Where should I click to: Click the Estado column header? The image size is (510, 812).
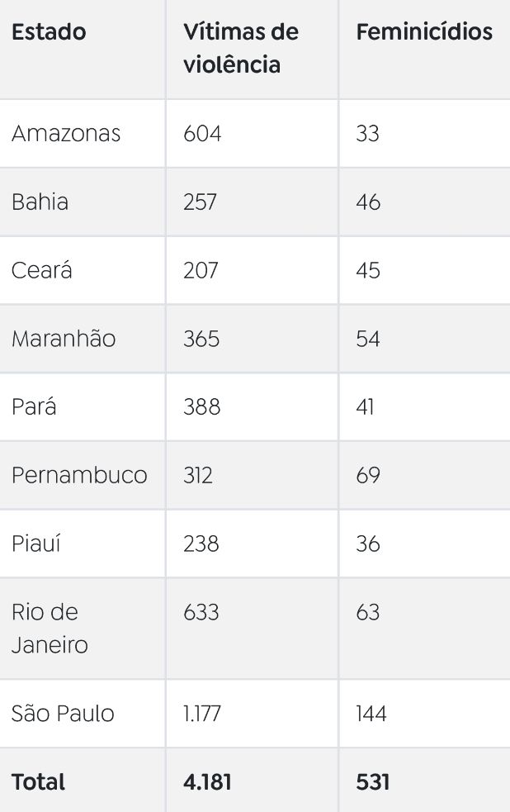(x=49, y=32)
